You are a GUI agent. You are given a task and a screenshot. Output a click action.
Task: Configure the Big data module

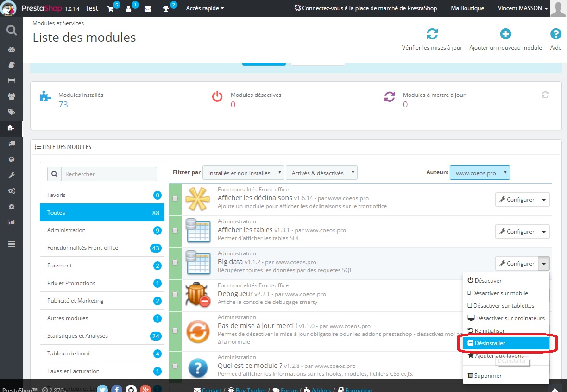click(x=517, y=264)
